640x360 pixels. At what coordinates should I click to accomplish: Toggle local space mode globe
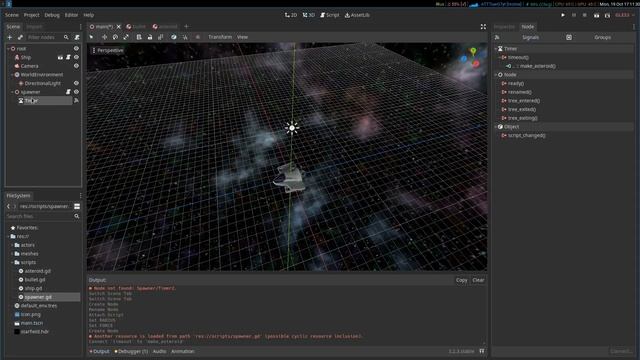[174, 37]
